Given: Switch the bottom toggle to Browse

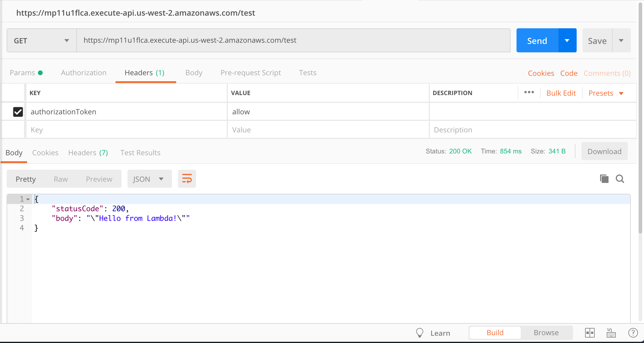Looking at the screenshot, I should 546,332.
